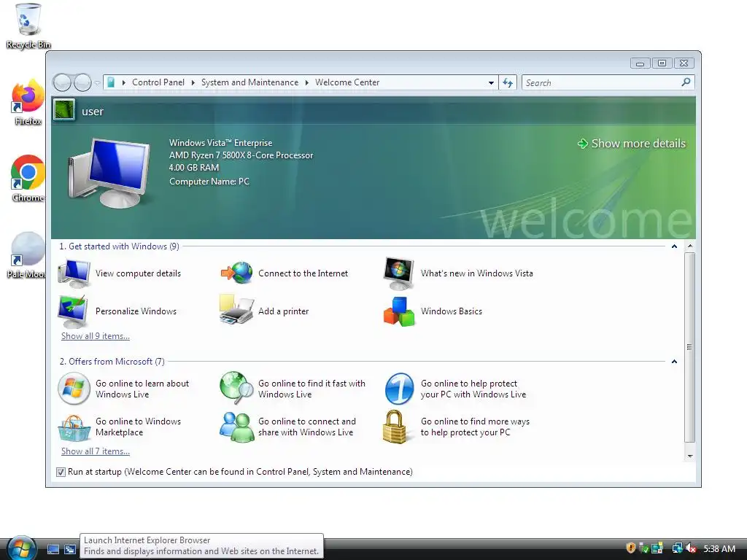Screen dimensions: 747x560
Task: Open the Recycle Bin desktop icon
Action: coord(28,26)
